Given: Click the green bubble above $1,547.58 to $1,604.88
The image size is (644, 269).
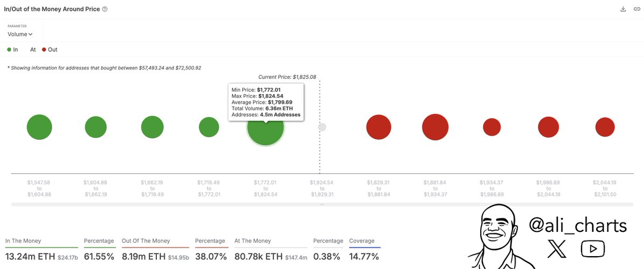Looking at the screenshot, I should coord(39,128).
